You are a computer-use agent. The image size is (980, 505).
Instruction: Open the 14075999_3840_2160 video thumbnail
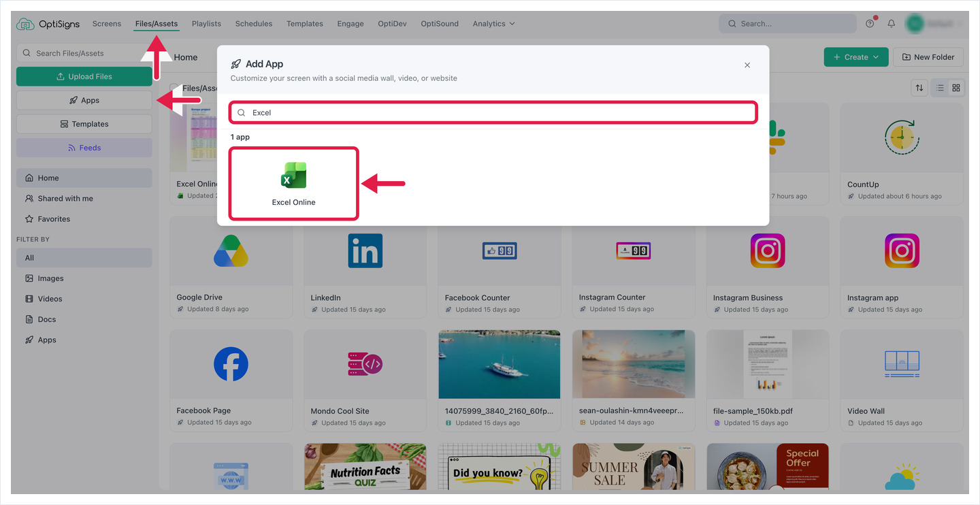[500, 365]
